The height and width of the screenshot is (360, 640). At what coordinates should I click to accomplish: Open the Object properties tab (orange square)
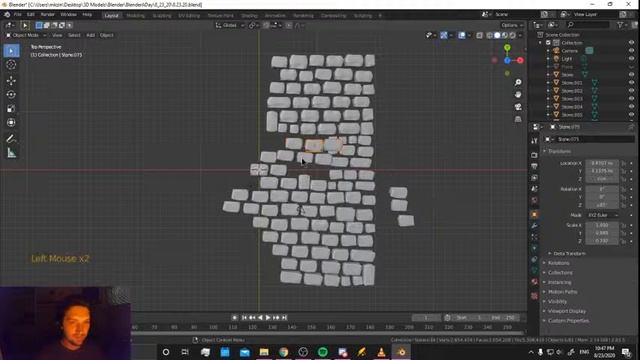tap(534, 214)
